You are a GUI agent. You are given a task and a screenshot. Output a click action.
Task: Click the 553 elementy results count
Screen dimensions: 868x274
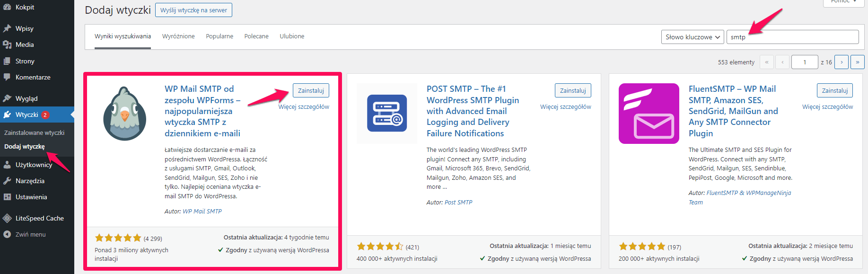(x=736, y=62)
